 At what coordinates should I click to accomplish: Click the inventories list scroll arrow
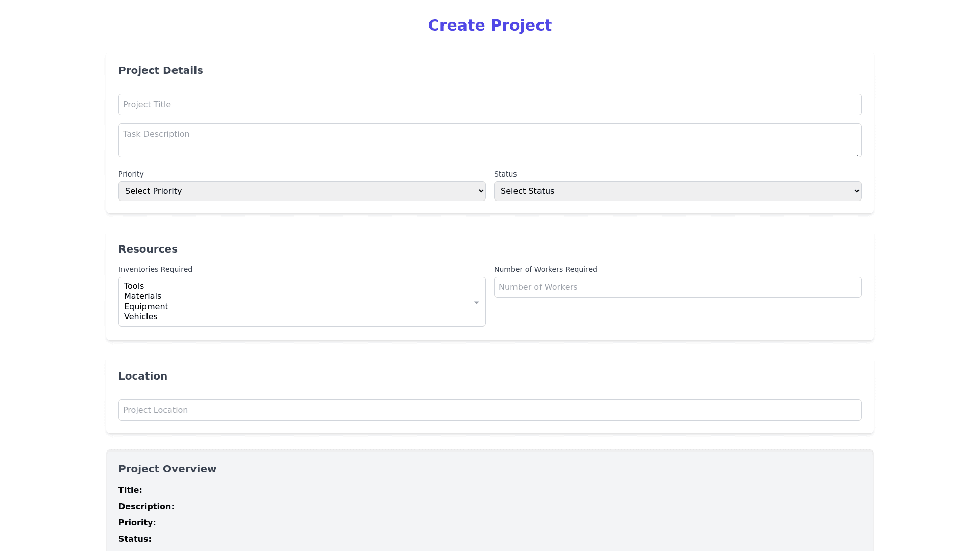476,303
